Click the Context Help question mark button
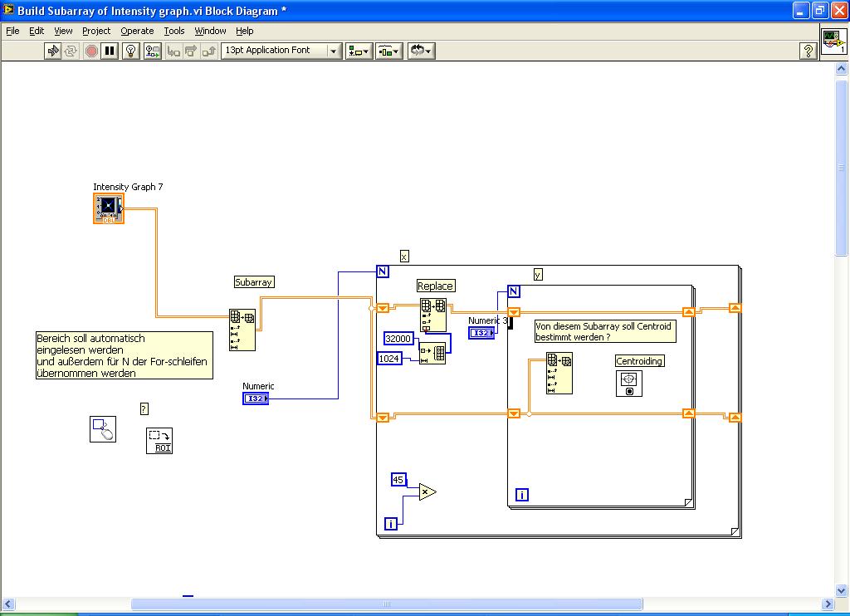The image size is (850, 616). click(808, 51)
